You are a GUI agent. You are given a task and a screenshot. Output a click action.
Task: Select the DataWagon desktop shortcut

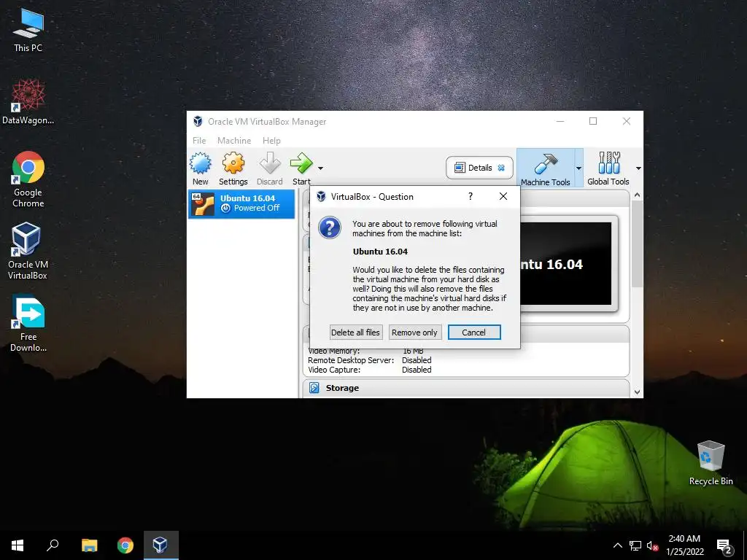pyautogui.click(x=28, y=102)
